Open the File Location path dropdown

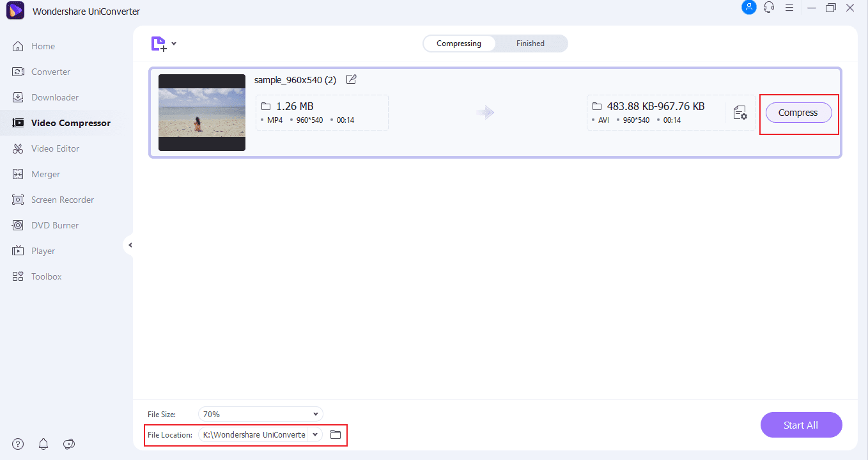[315, 435]
